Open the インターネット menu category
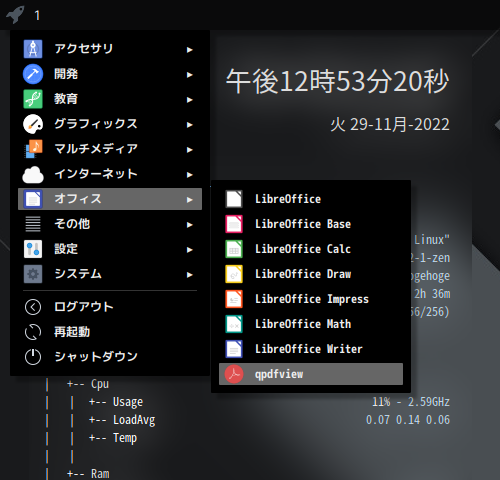 coord(110,174)
